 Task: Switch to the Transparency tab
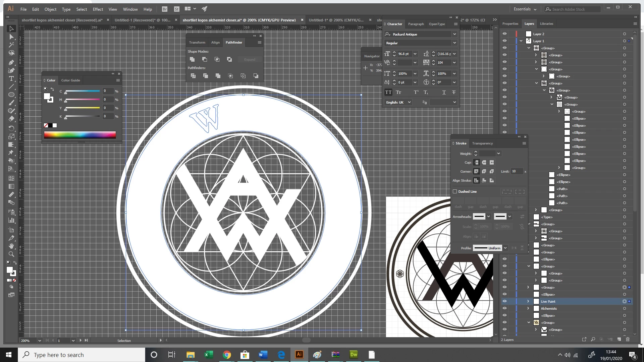pyautogui.click(x=482, y=143)
